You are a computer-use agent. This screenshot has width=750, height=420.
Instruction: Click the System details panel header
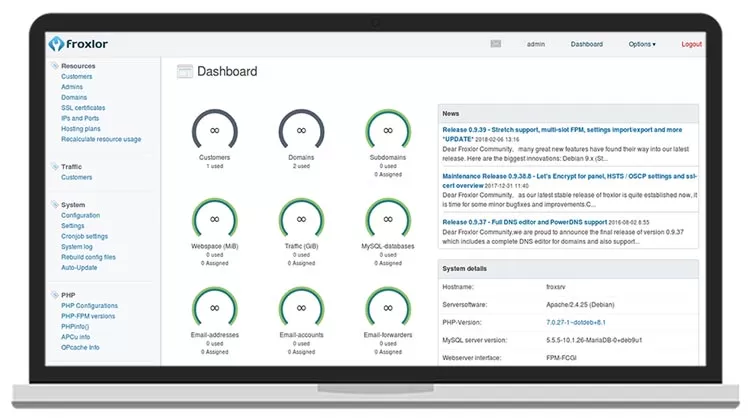(568, 269)
